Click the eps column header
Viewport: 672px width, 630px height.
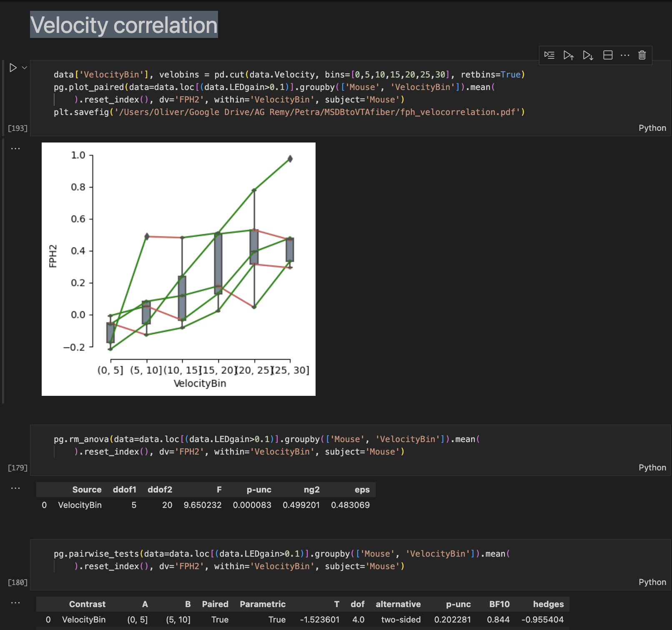pos(362,490)
